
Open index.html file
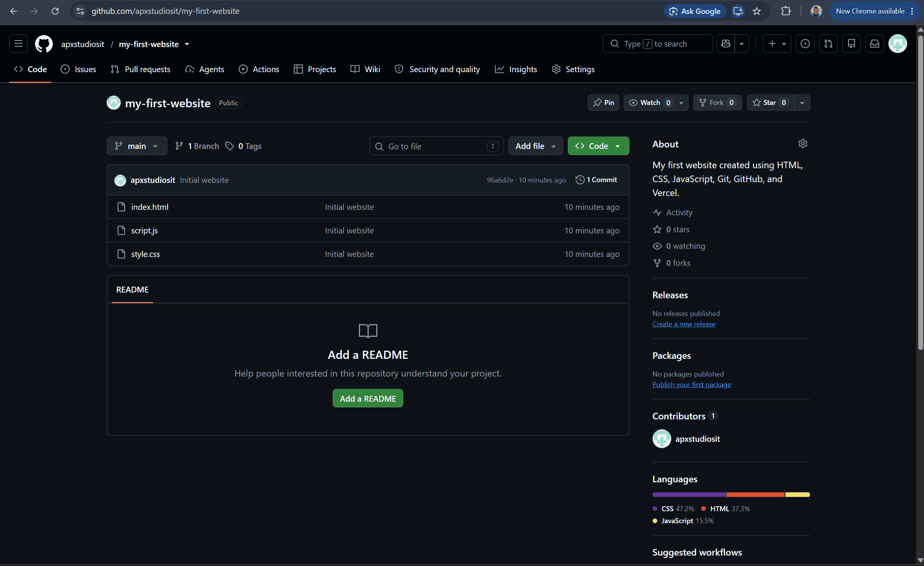tap(150, 207)
